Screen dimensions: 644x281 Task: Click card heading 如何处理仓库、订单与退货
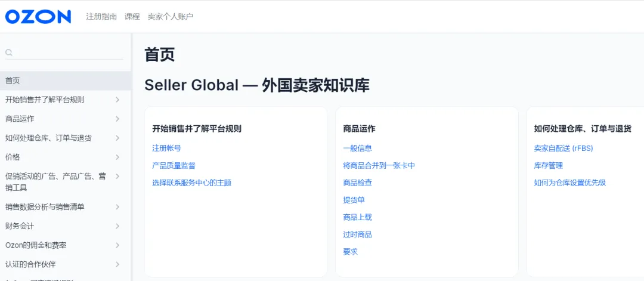pos(583,129)
